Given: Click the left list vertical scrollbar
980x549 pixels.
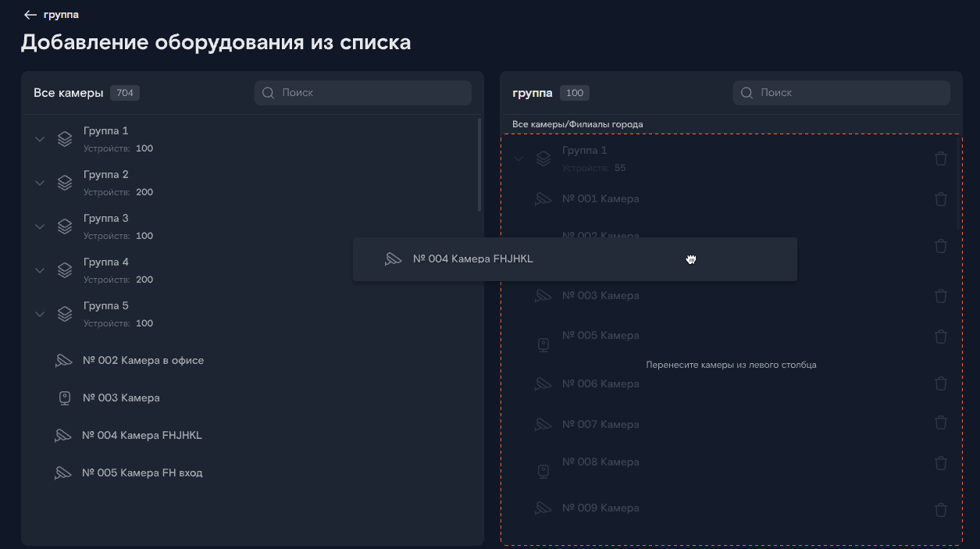Looking at the screenshot, I should (479, 165).
